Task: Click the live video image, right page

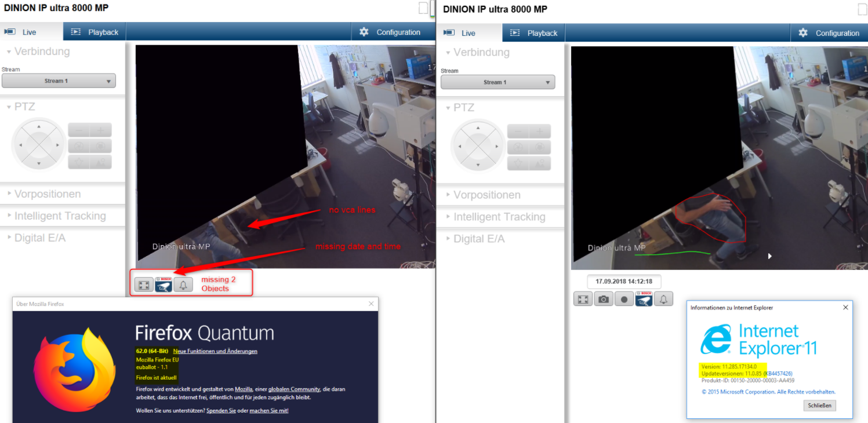Action: [719, 158]
